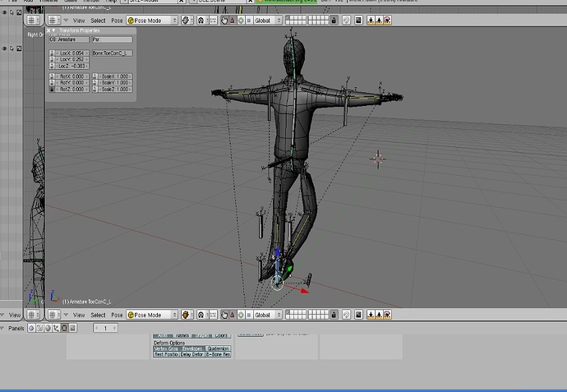Paste pose using upper header icon

tap(379, 21)
